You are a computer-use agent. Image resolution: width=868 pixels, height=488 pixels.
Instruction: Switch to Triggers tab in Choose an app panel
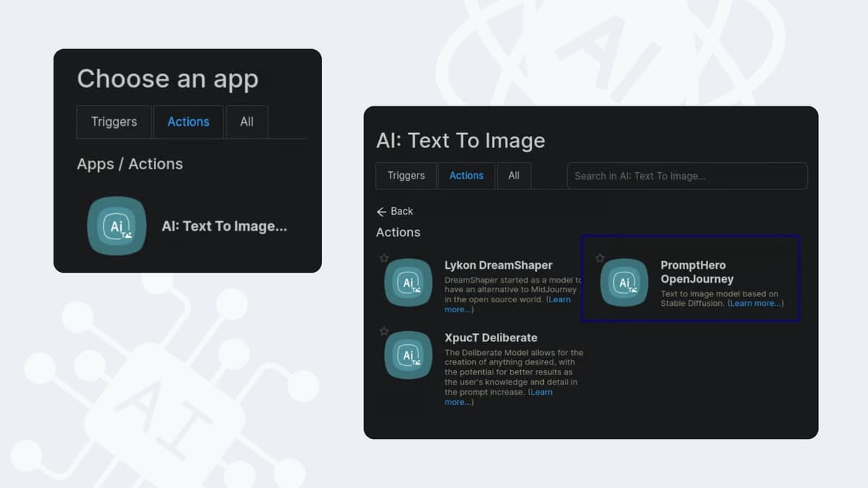point(114,121)
